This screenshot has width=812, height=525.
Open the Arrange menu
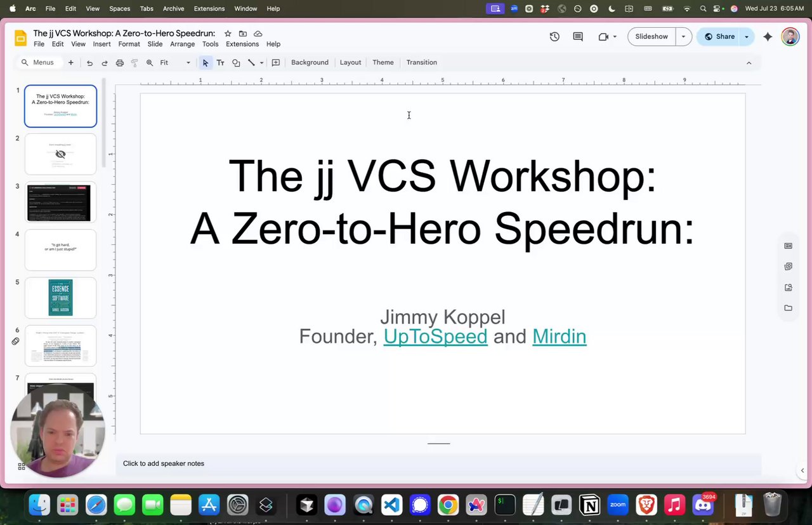182,44
